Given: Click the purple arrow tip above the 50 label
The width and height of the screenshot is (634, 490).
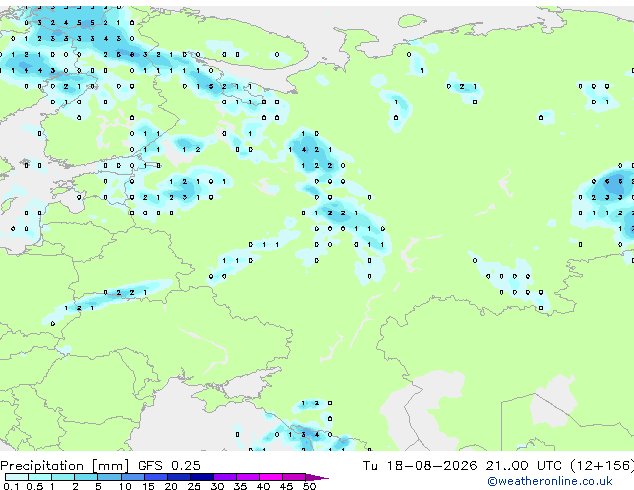Looking at the screenshot, I should [316, 477].
